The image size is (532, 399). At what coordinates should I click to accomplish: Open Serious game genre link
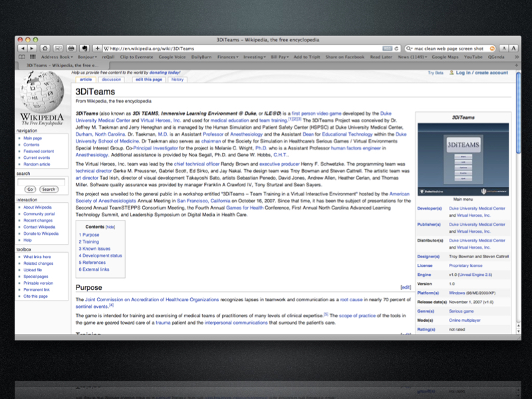[461, 311]
